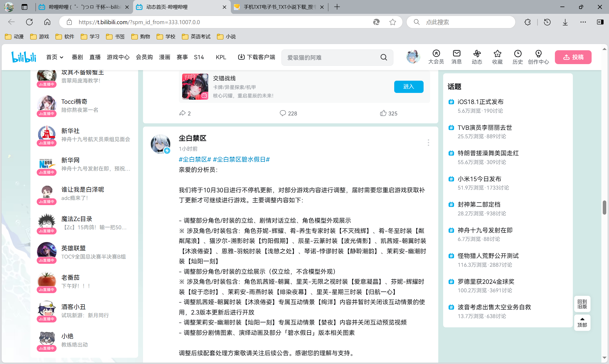
Task: Go to the 直播 section
Action: pos(95,57)
